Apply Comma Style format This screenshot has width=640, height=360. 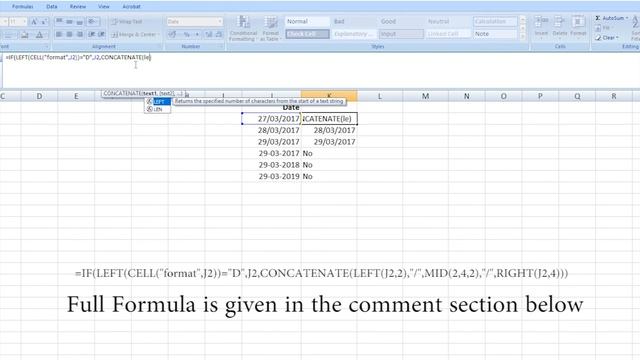point(197,35)
